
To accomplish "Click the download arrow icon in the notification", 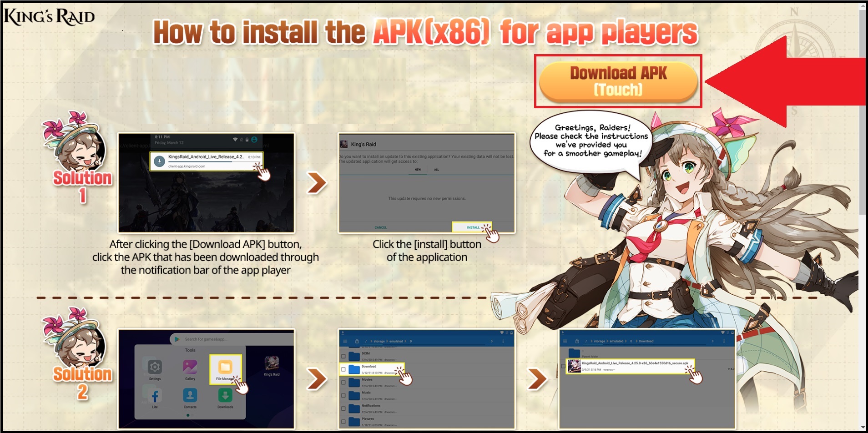I will tap(159, 161).
